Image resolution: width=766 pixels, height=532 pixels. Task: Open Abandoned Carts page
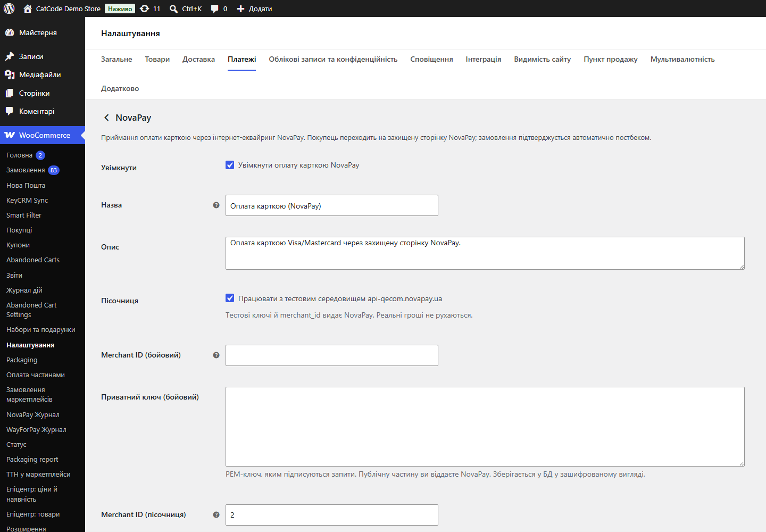tap(33, 260)
